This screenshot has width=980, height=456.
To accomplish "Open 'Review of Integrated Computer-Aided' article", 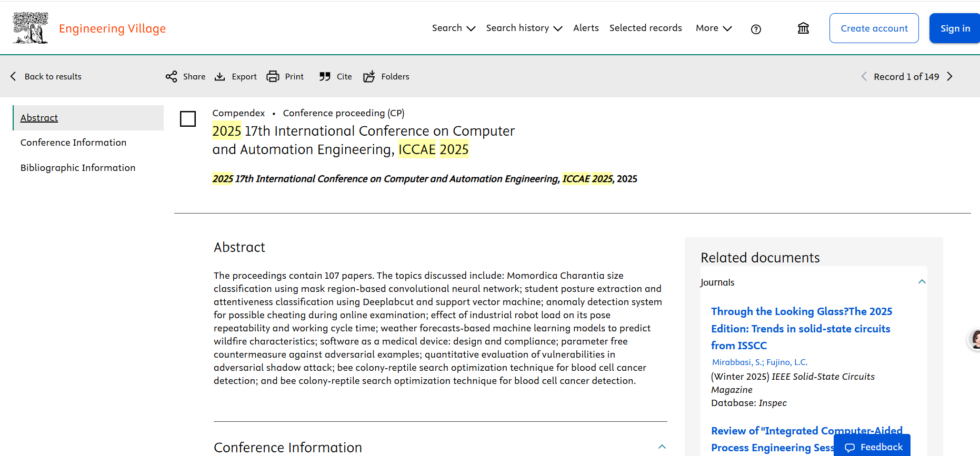I will [807, 439].
